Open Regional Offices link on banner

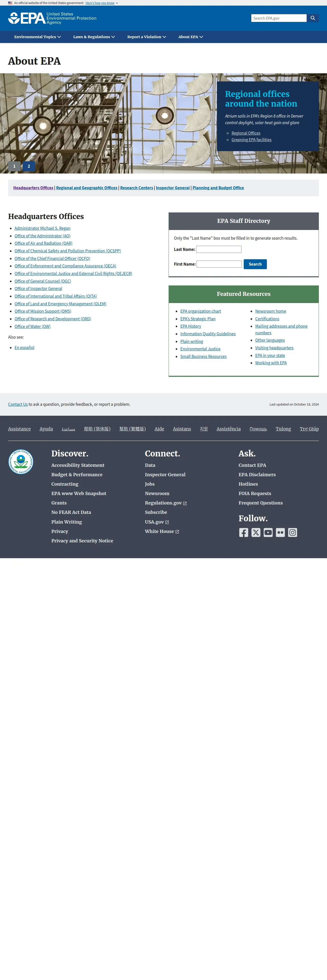point(246,133)
